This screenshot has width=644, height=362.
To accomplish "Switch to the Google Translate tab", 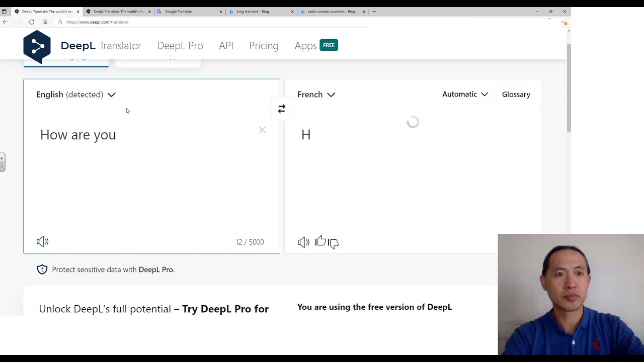I will tap(189, 12).
